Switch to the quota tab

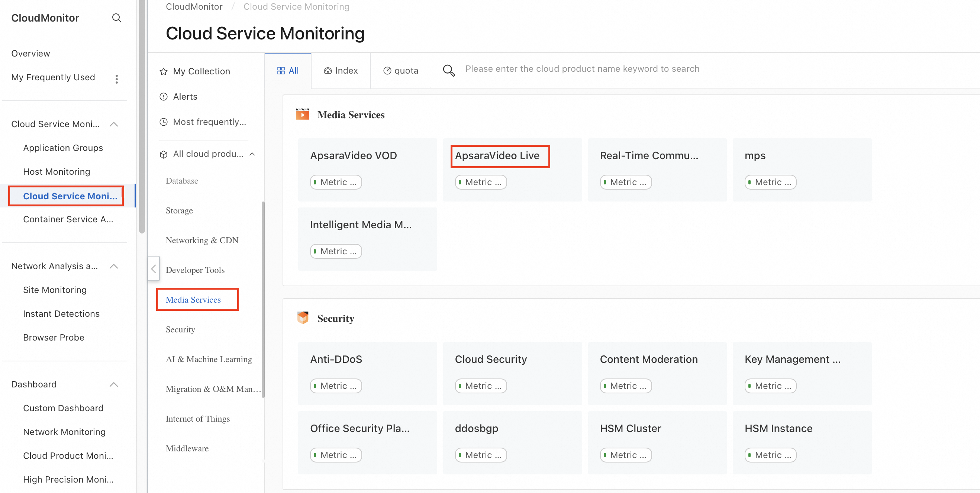pos(401,71)
